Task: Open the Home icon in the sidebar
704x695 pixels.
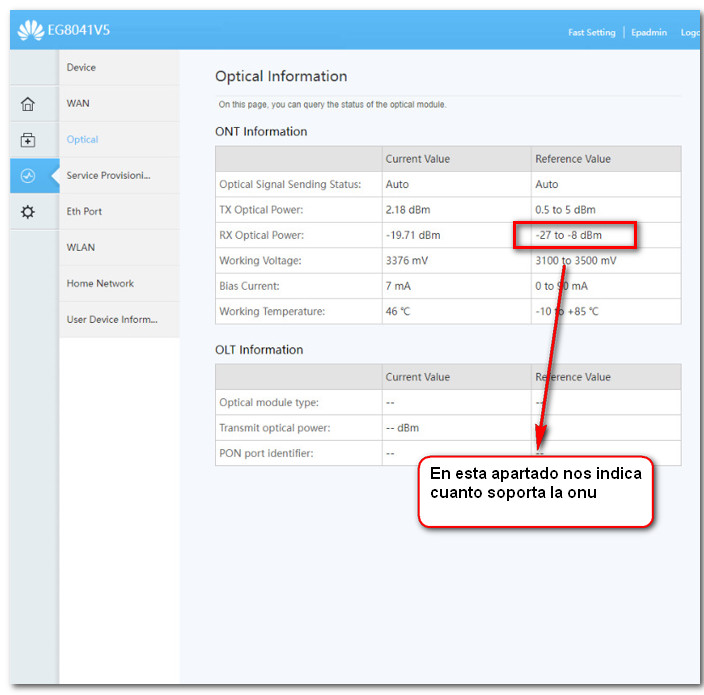Action: [x=28, y=104]
